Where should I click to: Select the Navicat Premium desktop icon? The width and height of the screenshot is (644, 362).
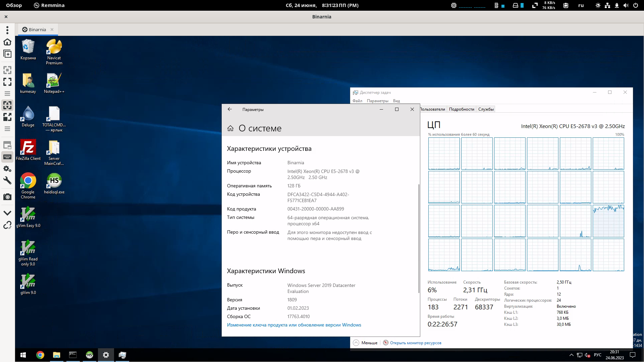pyautogui.click(x=54, y=52)
